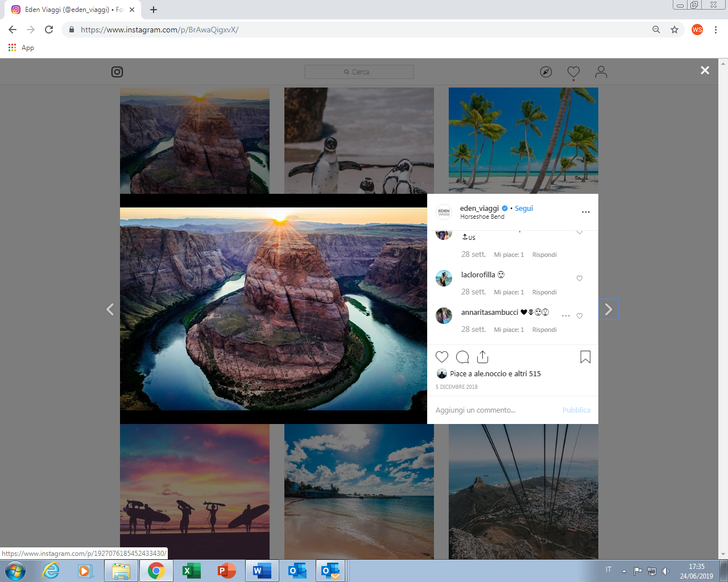Click Rispondi under laclorofilla comment
The width and height of the screenshot is (728, 582).
544,292
